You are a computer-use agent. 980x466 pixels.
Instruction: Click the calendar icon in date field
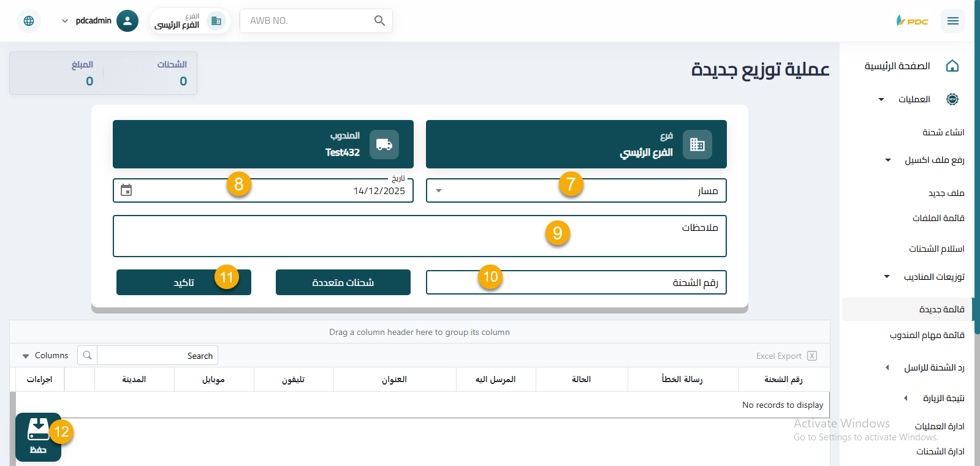pyautogui.click(x=126, y=190)
